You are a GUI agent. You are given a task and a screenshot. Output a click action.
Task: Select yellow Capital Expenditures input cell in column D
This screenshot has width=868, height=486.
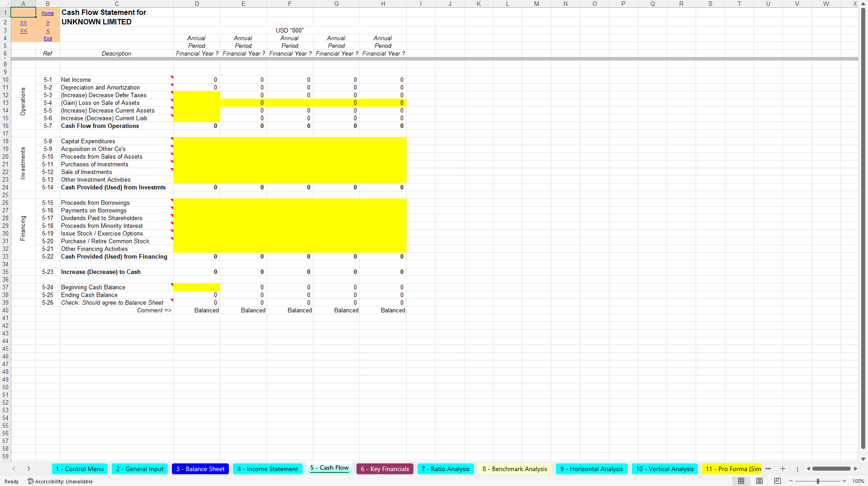[x=197, y=141]
